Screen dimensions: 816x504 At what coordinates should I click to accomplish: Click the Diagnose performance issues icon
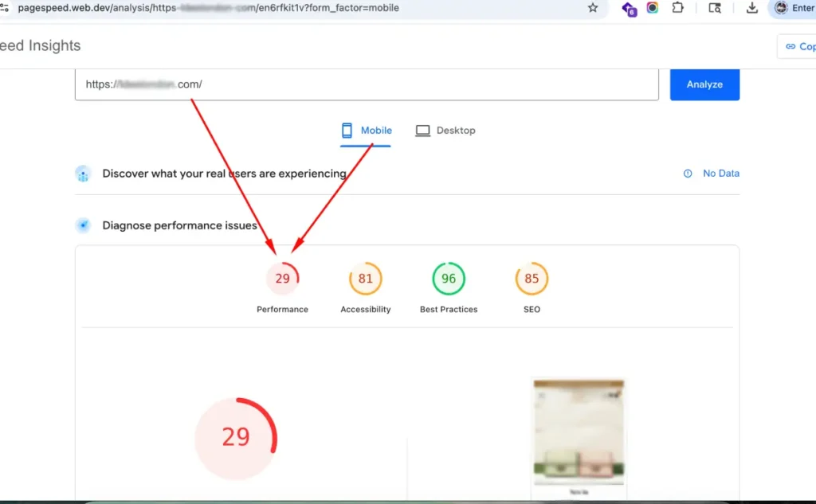click(83, 225)
